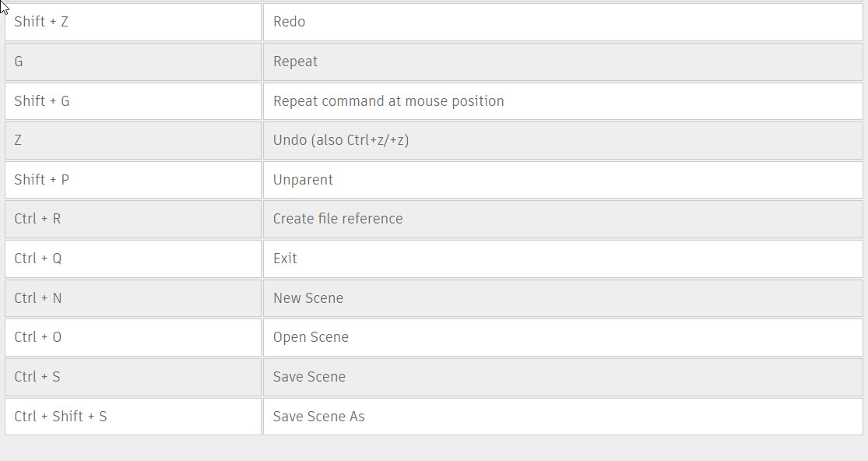Select the Ctrl + N shortcut cell

coord(133,298)
